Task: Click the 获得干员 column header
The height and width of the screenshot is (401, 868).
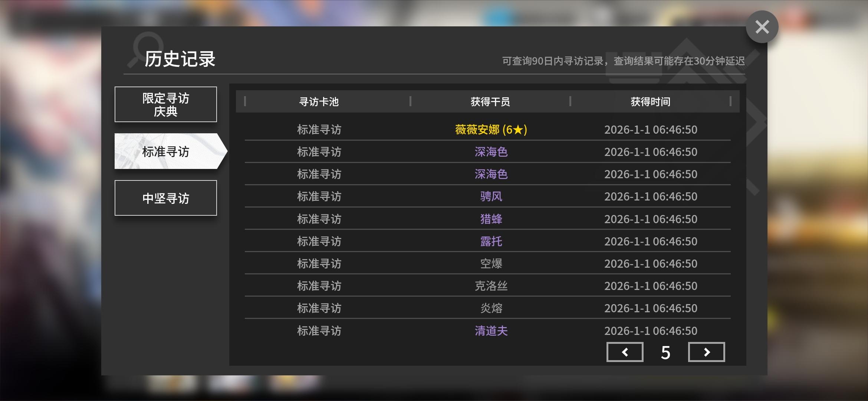Action: 490,101
